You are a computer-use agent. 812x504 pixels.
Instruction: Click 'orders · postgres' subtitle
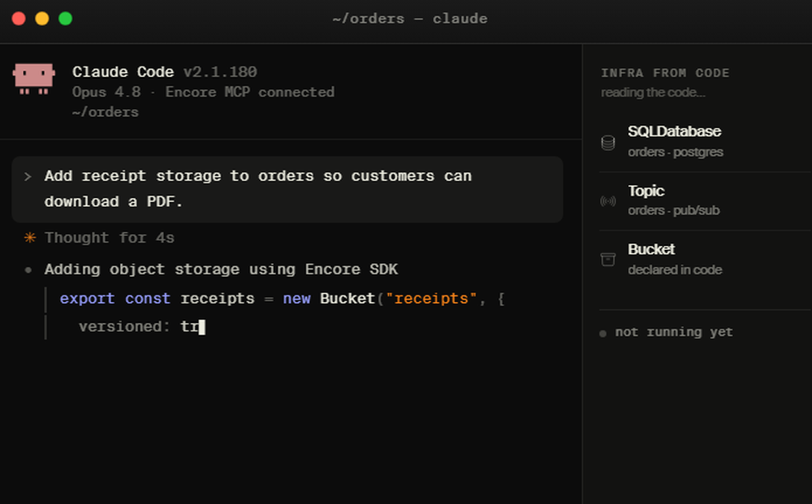(x=676, y=152)
